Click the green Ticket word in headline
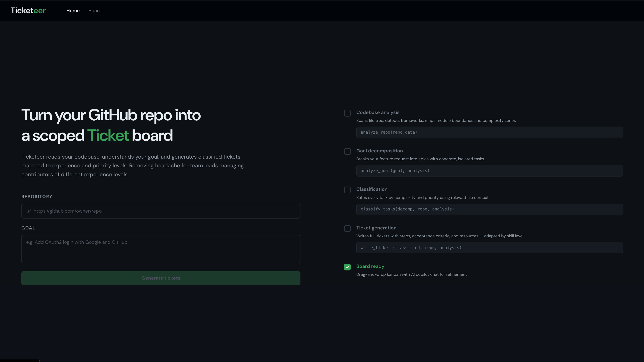The image size is (644, 362). click(108, 136)
